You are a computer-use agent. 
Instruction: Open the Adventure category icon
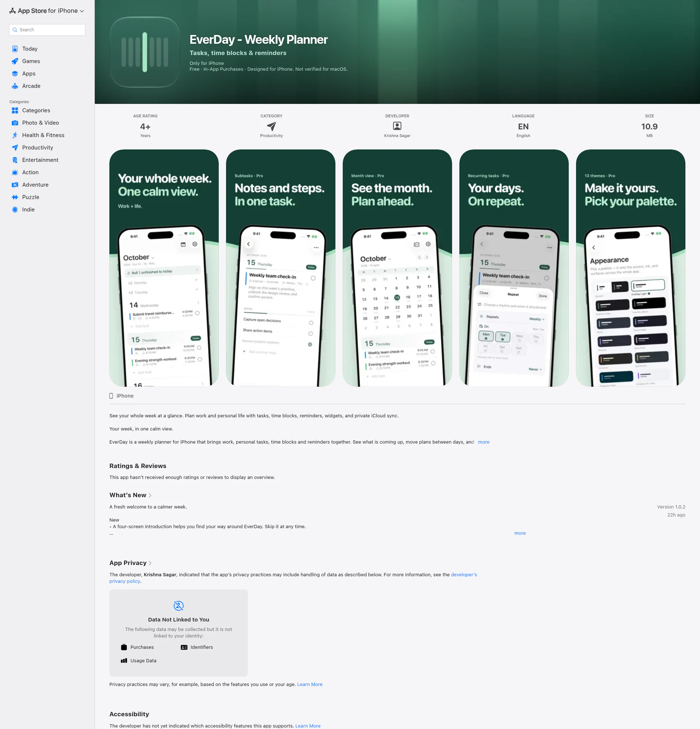(15, 185)
